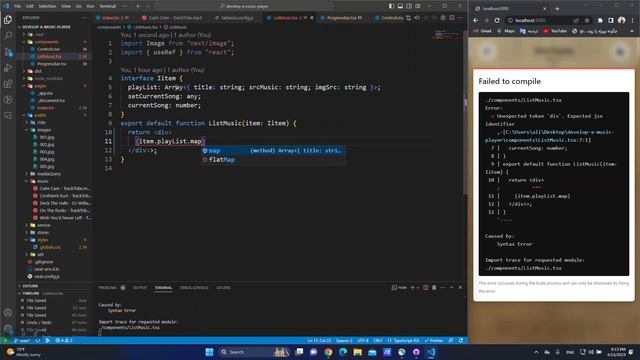Viewport: 640px width, 360px height.
Task: Open the Extensions view
Action: tap(8, 84)
